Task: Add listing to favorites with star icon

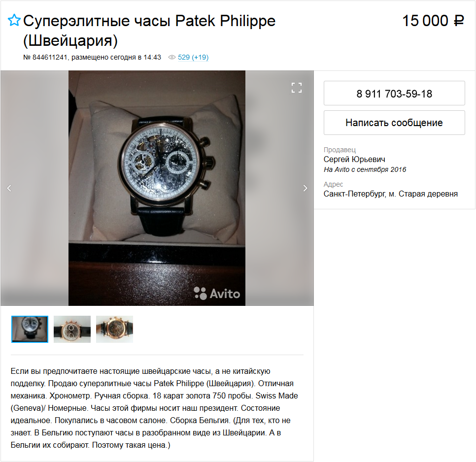Action: [14, 20]
